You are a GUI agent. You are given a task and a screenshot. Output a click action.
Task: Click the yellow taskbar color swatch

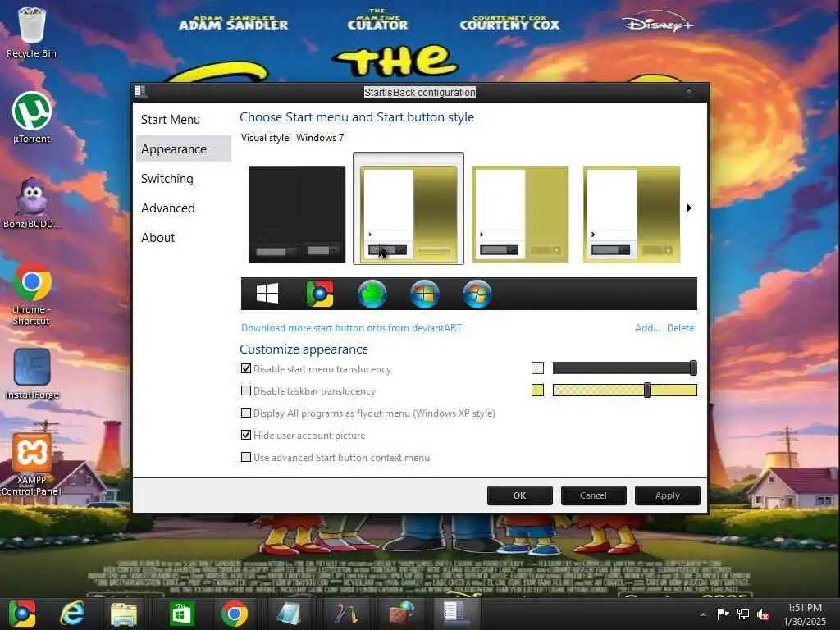pyautogui.click(x=537, y=390)
